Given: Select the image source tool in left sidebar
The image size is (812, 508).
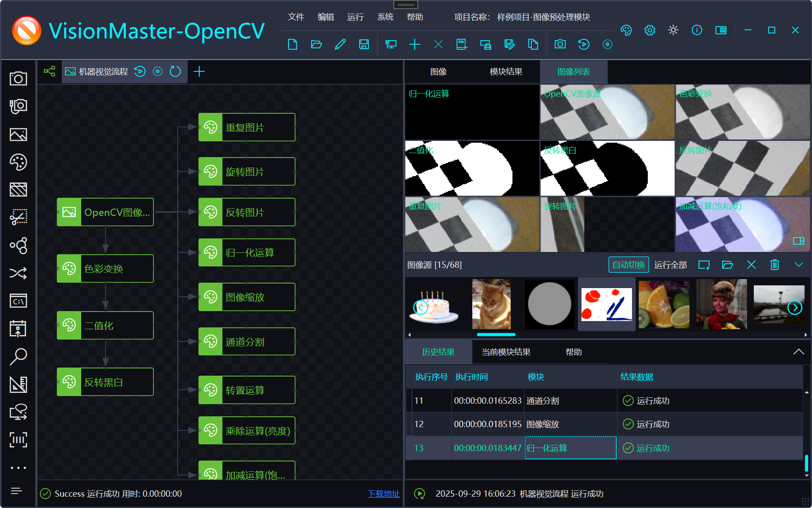Looking at the screenshot, I should coord(18,135).
